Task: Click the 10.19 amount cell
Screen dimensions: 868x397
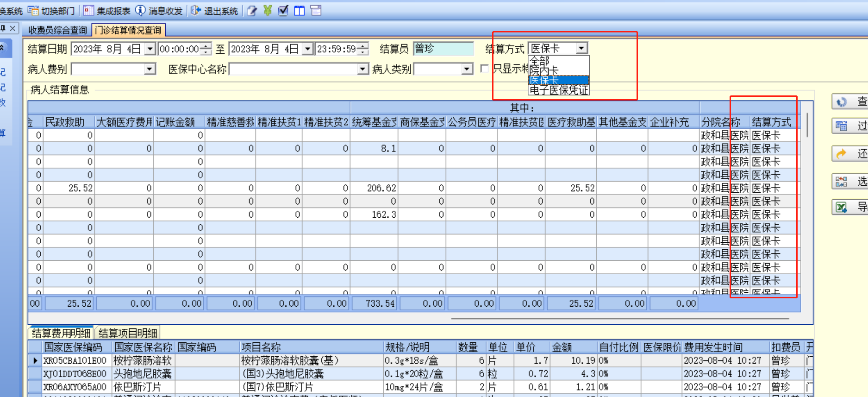Action: [574, 360]
